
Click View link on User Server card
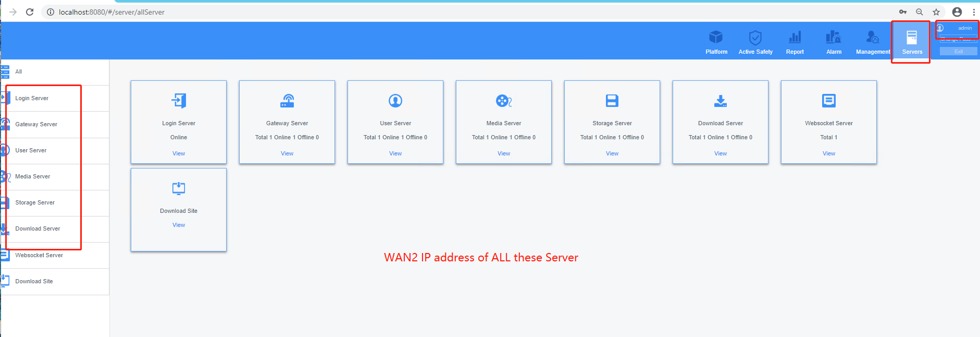coord(395,153)
